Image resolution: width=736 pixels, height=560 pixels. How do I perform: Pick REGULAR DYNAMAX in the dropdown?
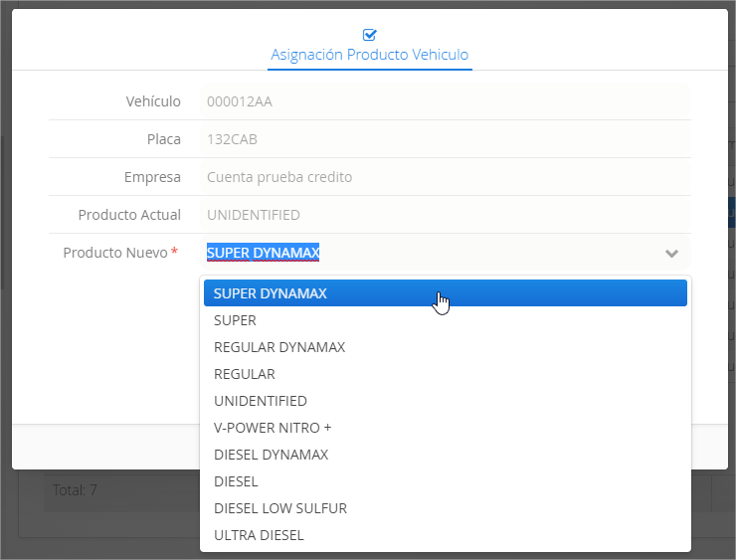[x=445, y=347]
